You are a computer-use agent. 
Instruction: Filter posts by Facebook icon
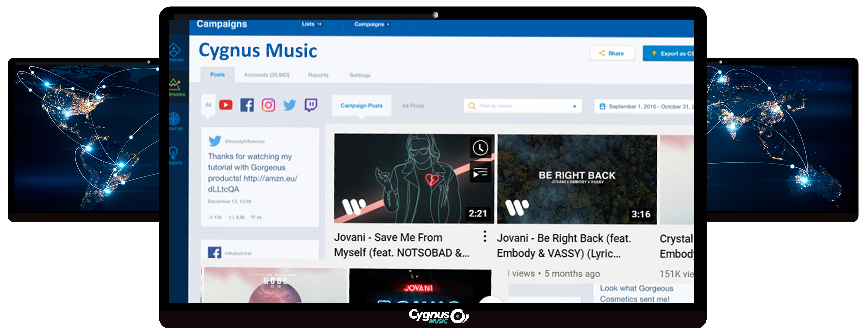point(247,105)
